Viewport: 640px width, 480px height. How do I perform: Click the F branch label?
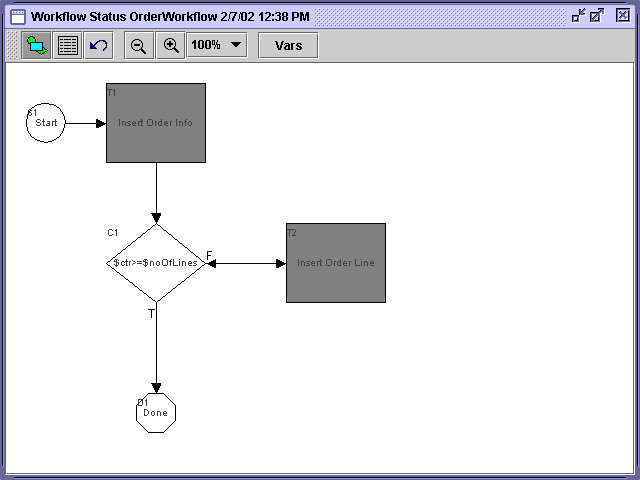pyautogui.click(x=209, y=256)
